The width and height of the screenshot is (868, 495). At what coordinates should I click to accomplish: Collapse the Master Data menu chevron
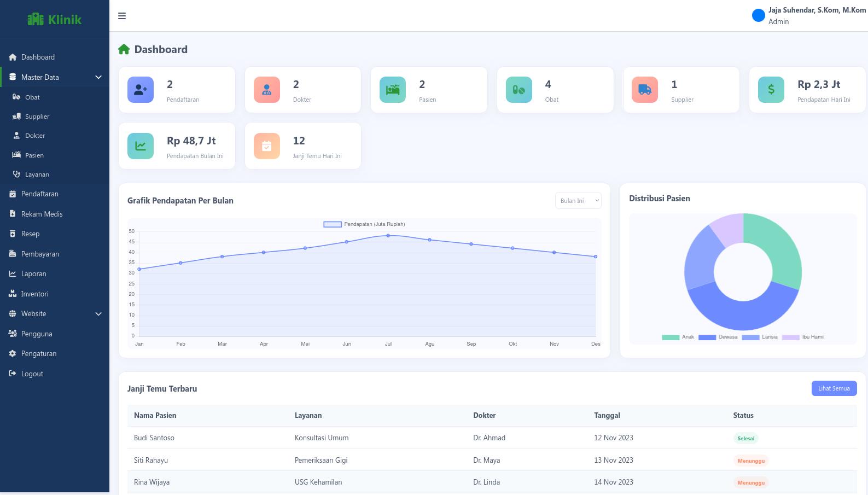(x=98, y=77)
